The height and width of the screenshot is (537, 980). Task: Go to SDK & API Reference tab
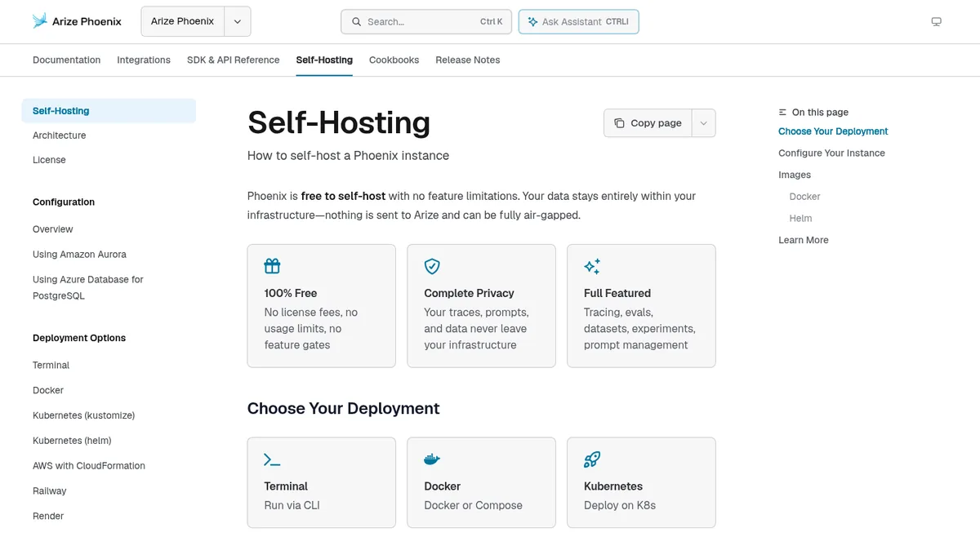(234, 60)
